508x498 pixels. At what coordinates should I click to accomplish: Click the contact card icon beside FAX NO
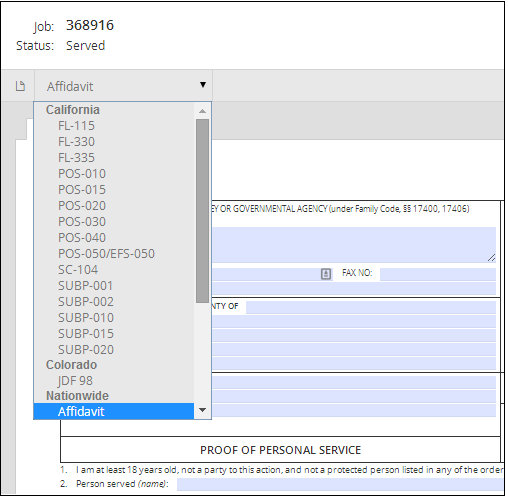[326, 274]
